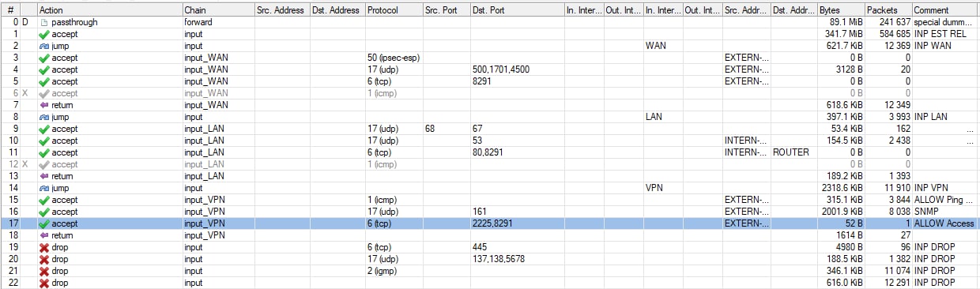Click the Comment column header

point(945,10)
